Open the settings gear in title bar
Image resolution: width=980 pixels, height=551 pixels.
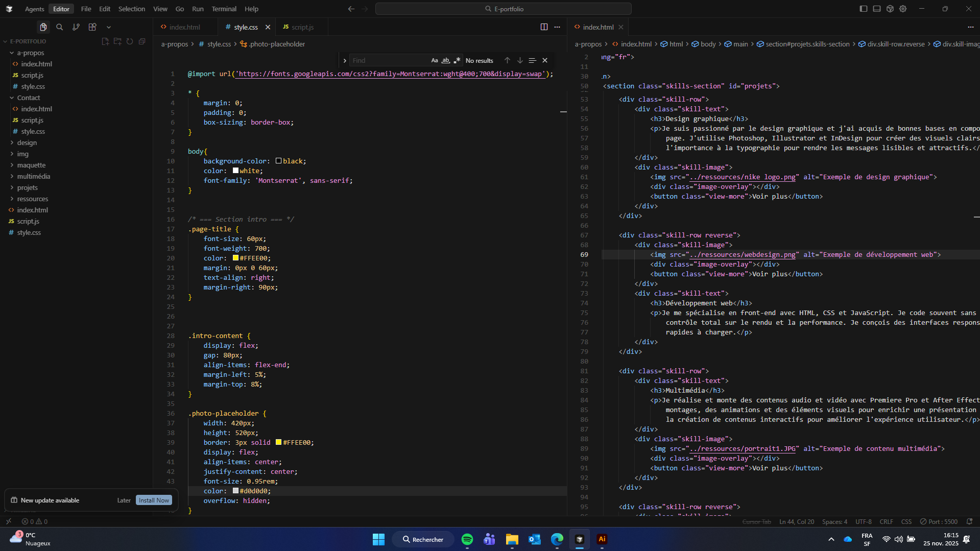(x=903, y=9)
